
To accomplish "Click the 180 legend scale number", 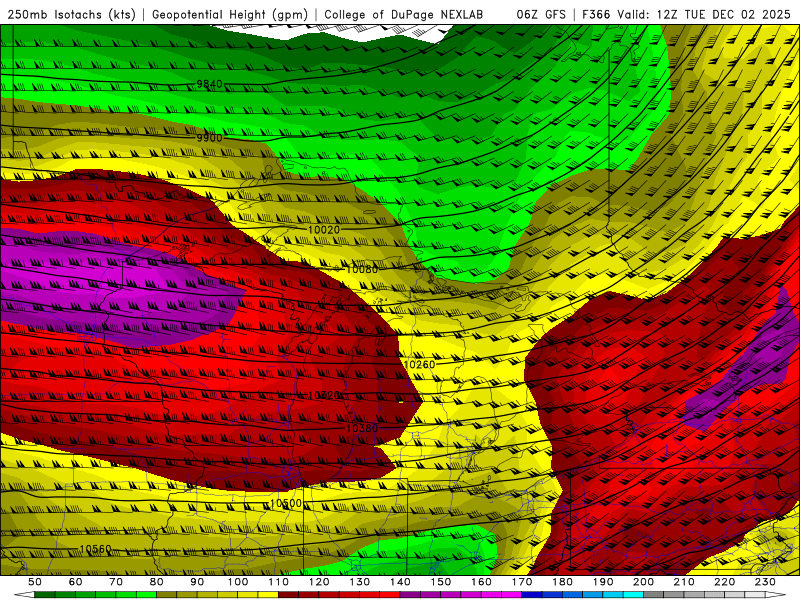I will tap(562, 582).
